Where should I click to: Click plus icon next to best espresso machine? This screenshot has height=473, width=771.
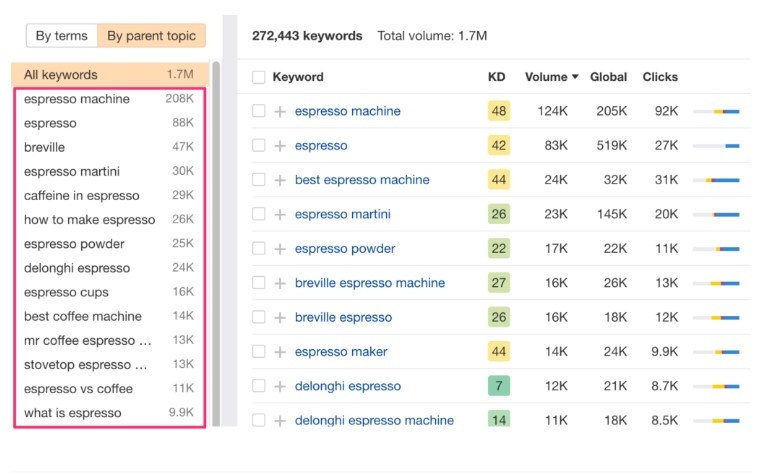pos(280,181)
